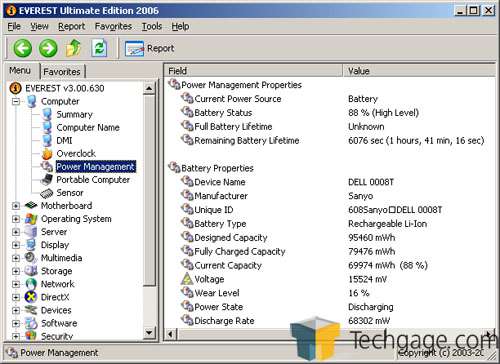This screenshot has width=500, height=364.
Task: Click the green Forward arrow button
Action: click(48, 48)
